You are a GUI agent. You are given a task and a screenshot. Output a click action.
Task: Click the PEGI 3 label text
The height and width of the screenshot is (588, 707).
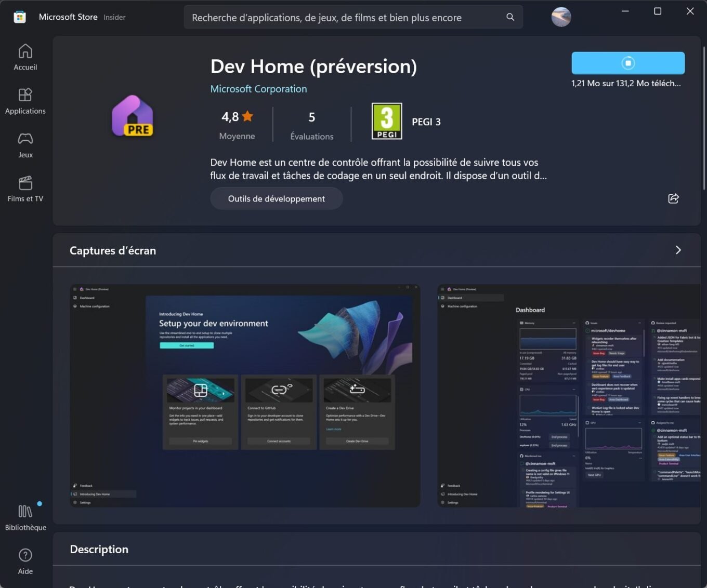426,122
